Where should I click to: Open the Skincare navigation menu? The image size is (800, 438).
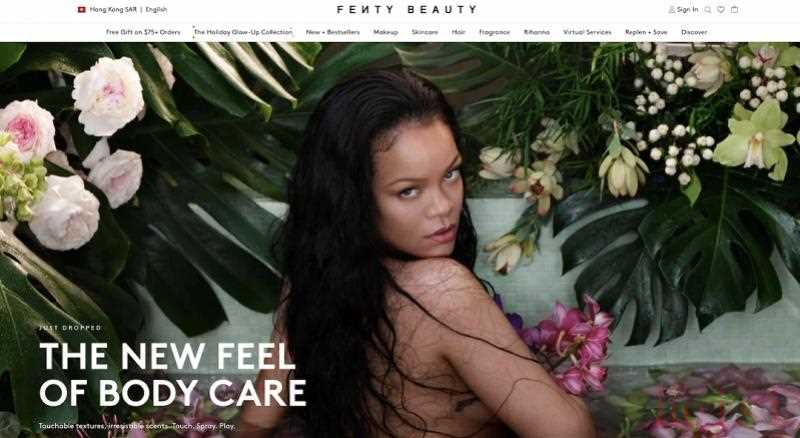coord(425,32)
